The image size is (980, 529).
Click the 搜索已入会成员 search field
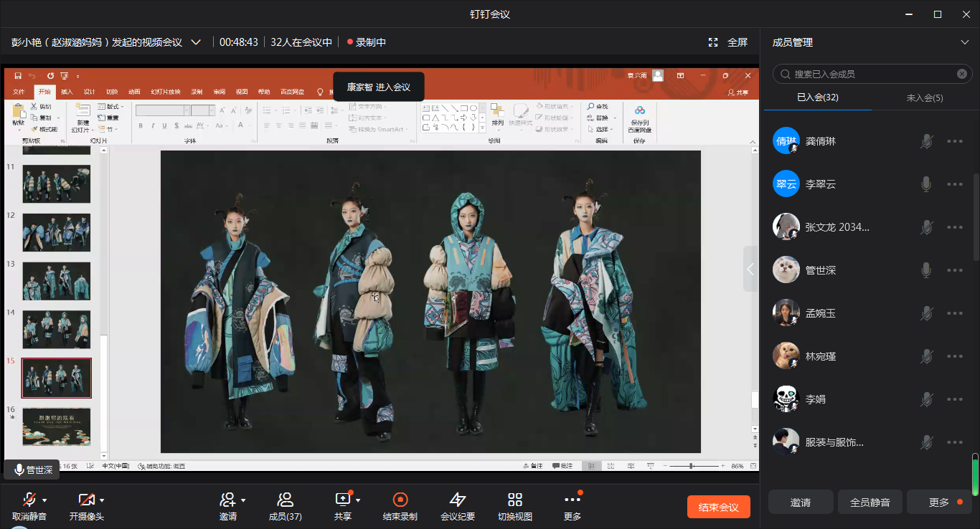click(868, 74)
